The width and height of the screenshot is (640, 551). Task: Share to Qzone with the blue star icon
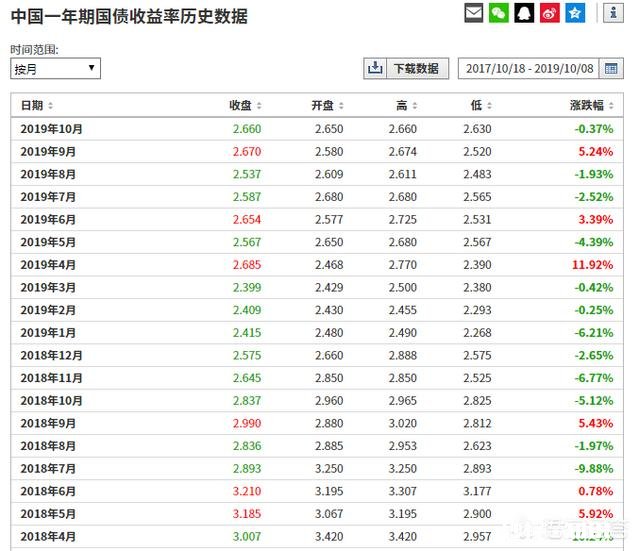[575, 13]
